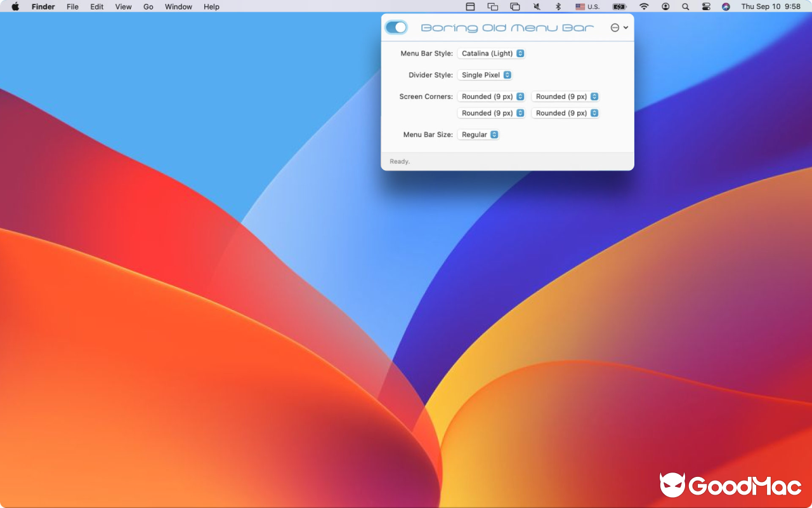Turn off the Boring Old Menu Bar toggle

[396, 27]
